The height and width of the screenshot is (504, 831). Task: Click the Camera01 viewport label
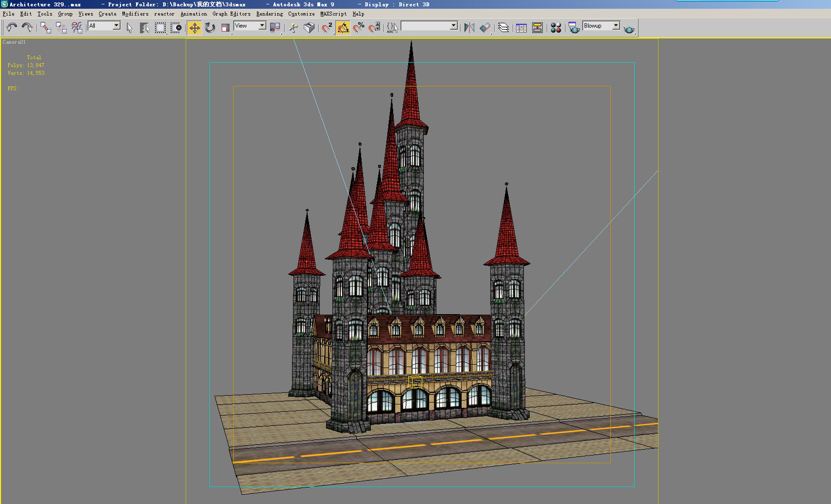pos(15,42)
